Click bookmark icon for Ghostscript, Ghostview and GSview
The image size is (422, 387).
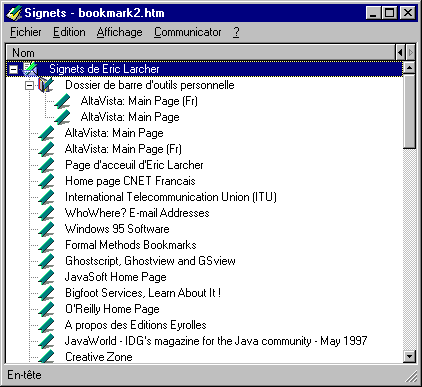[x=46, y=261]
